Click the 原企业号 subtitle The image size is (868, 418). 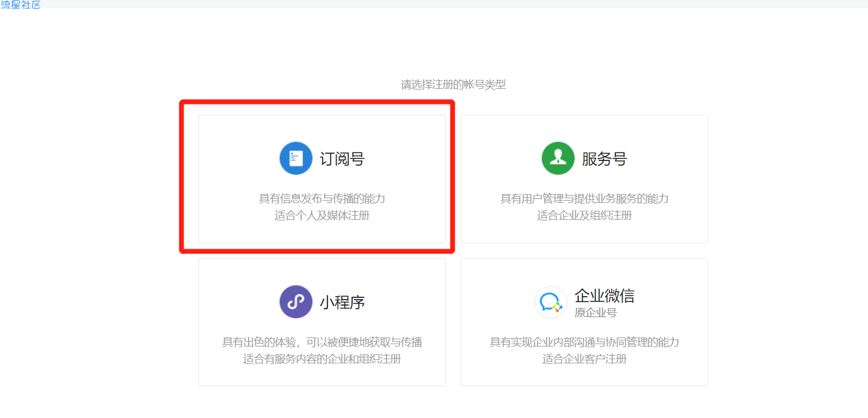pyautogui.click(x=595, y=313)
